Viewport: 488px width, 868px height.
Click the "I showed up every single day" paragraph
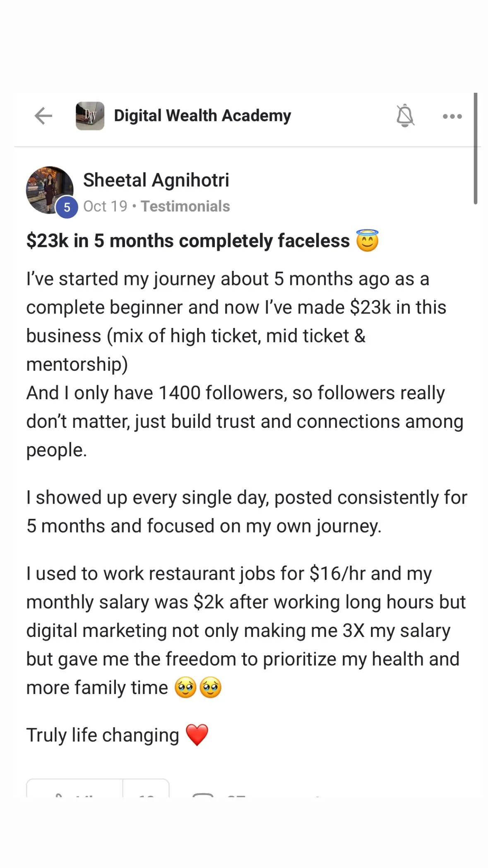click(x=247, y=511)
